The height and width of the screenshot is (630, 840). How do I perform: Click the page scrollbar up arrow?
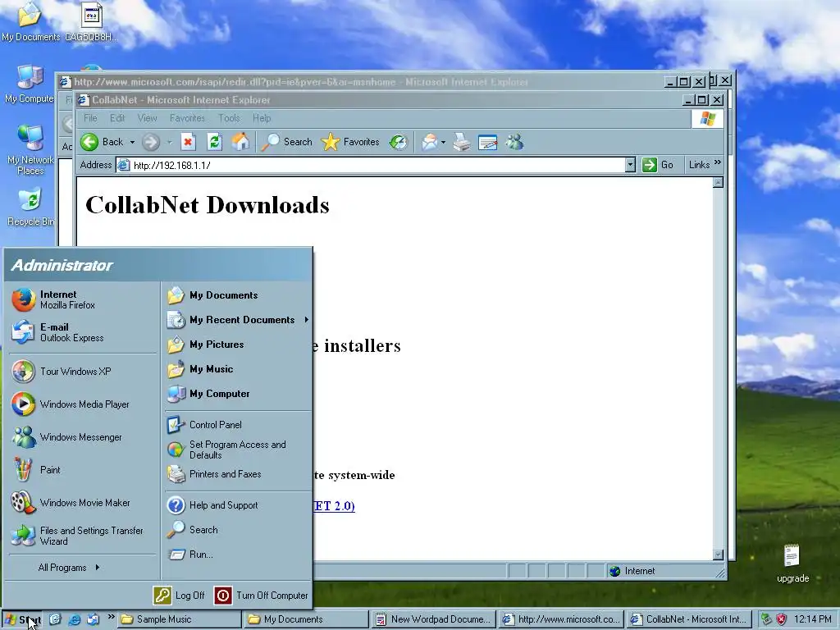point(718,183)
